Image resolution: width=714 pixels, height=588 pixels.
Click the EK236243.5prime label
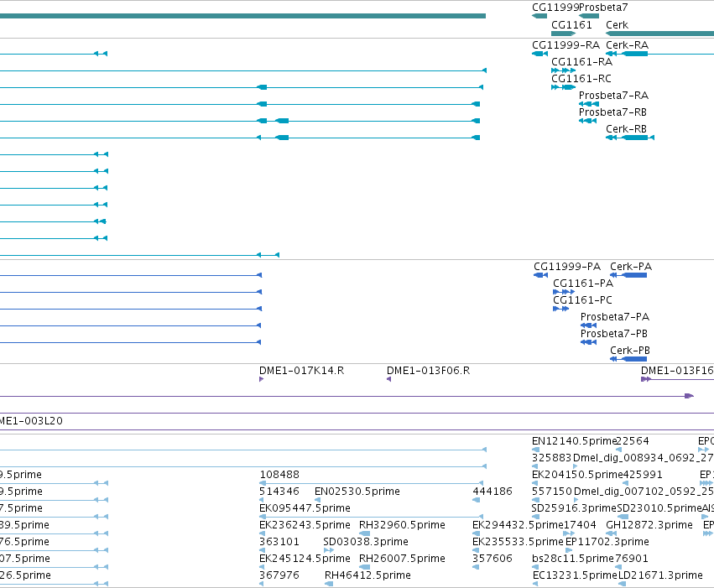point(305,525)
